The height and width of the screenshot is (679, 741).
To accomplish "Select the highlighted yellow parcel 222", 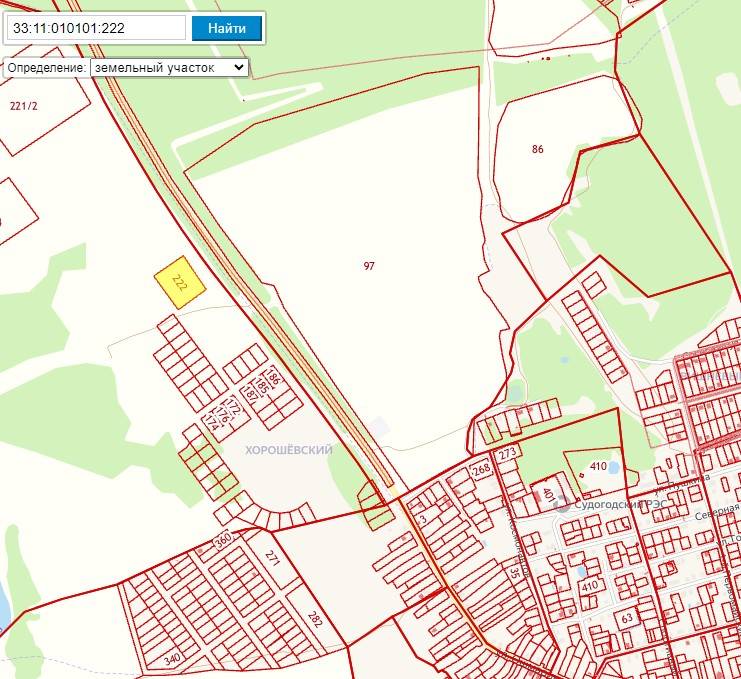I will (180, 281).
